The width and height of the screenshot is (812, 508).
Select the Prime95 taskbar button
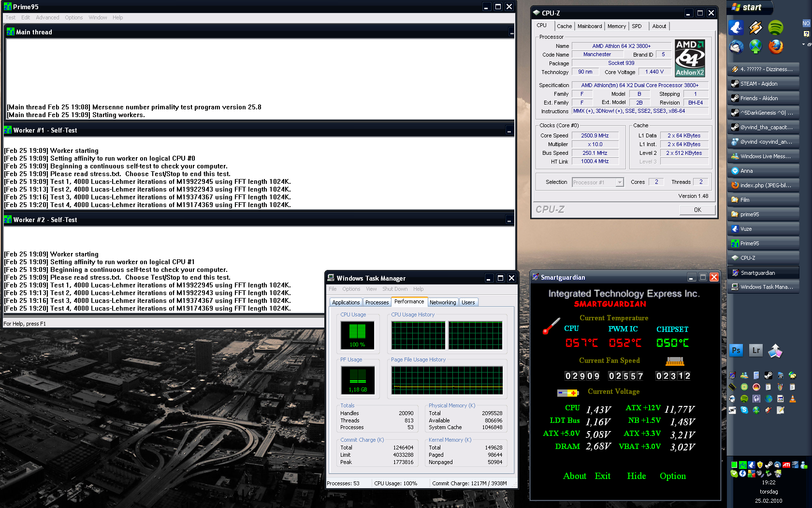pyautogui.click(x=764, y=243)
